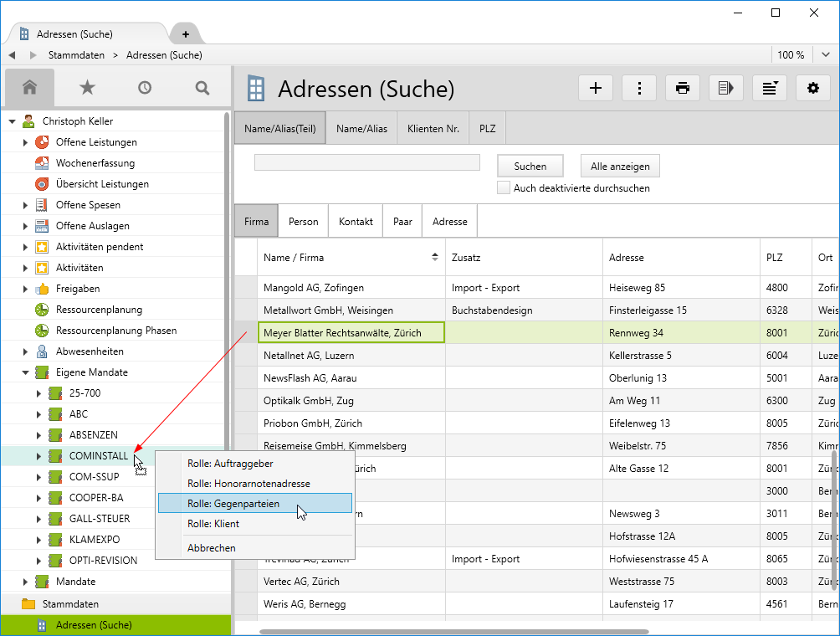Click the sidebar search magnifier icon
840x636 pixels.
[x=202, y=87]
